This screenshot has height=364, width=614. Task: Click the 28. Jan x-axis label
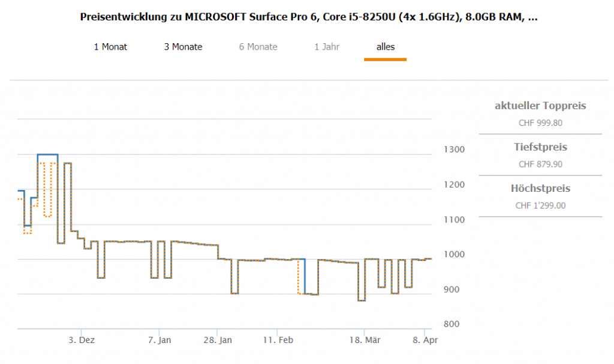(x=217, y=340)
